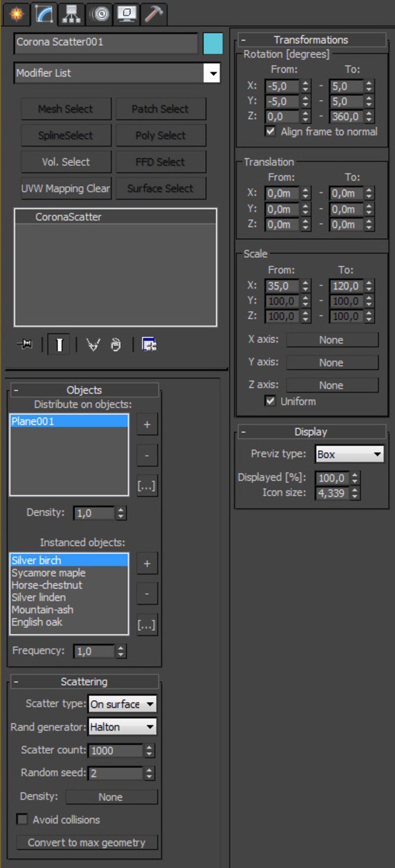Remove instanced object with minus button

click(x=147, y=594)
